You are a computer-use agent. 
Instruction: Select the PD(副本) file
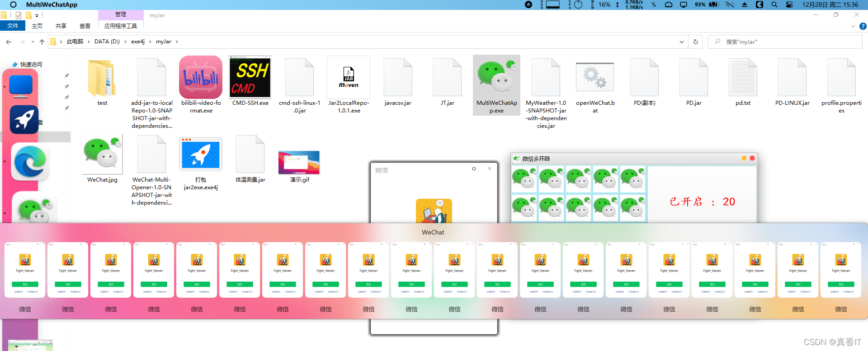(x=644, y=77)
